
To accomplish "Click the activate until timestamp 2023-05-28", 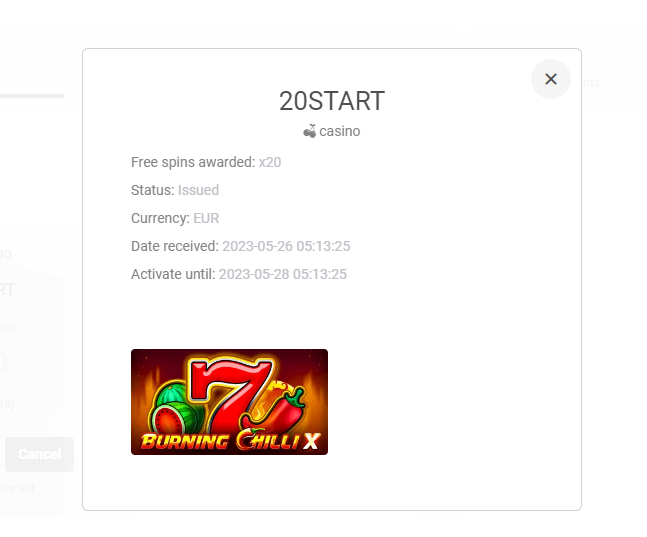I will [x=283, y=274].
